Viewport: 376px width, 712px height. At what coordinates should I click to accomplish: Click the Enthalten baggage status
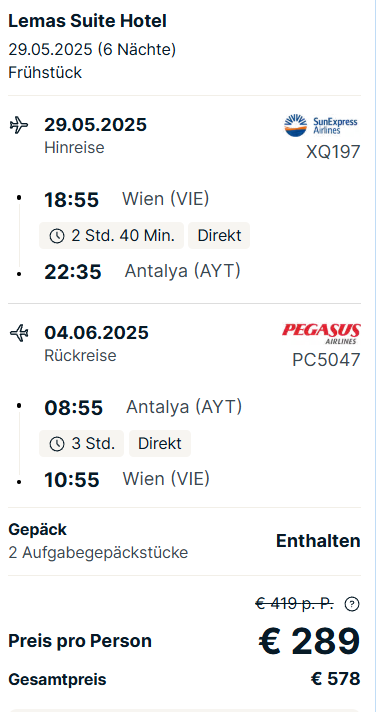(x=318, y=541)
